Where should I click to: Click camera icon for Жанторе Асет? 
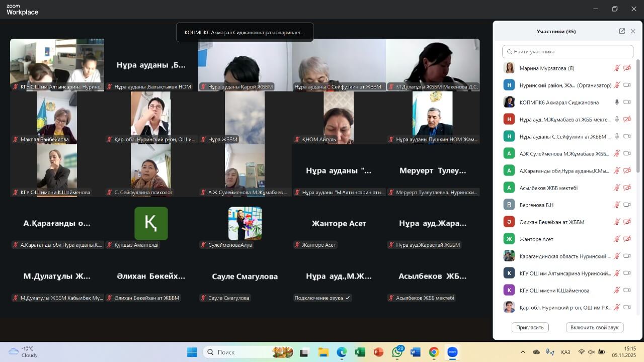coord(627,239)
